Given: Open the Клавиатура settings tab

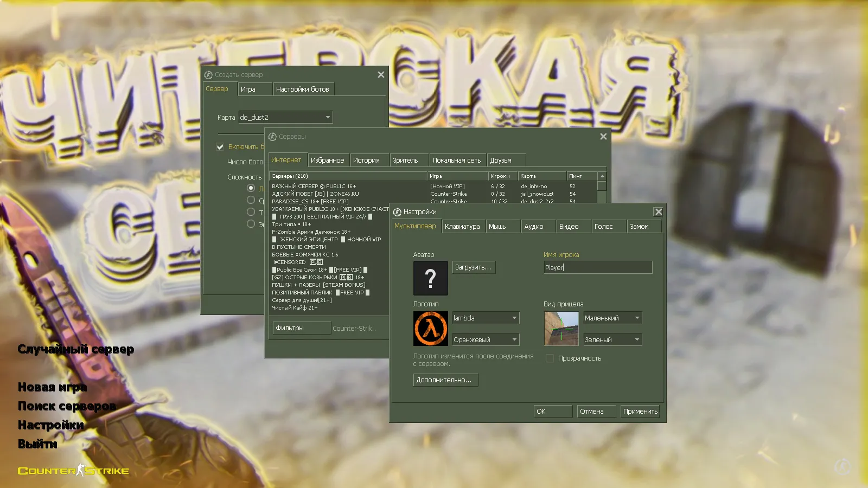Looking at the screenshot, I should tap(462, 226).
